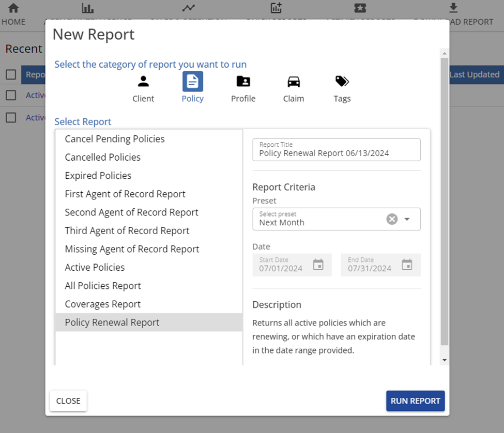Check the Report header checkbox
The height and width of the screenshot is (433, 504).
coord(10,74)
